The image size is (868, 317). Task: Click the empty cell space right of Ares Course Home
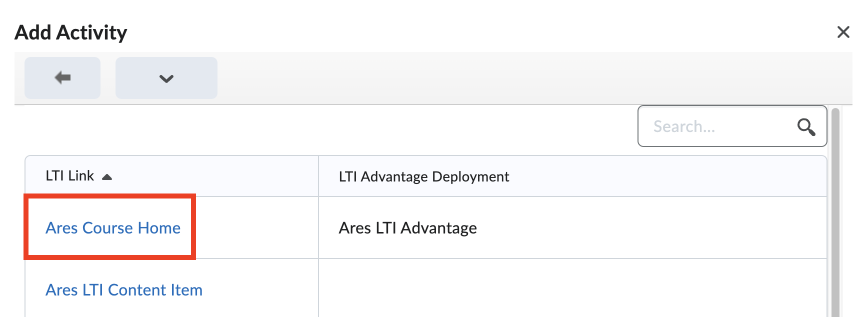point(255,228)
